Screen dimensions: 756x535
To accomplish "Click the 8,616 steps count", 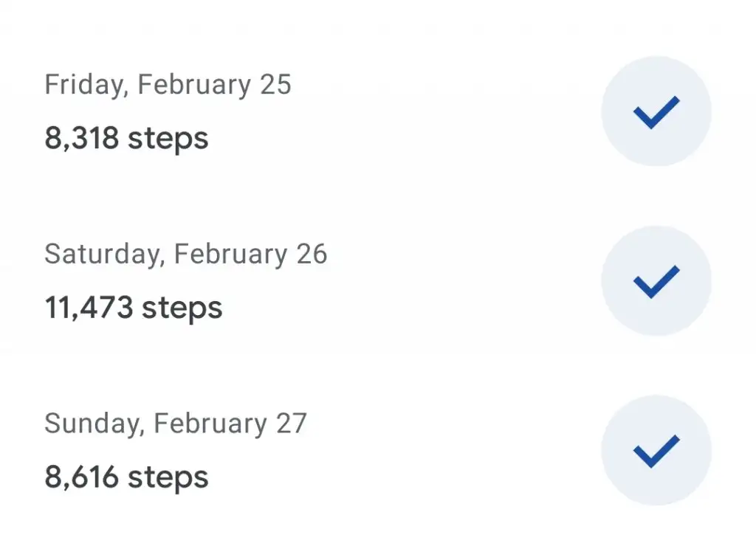I will click(126, 477).
